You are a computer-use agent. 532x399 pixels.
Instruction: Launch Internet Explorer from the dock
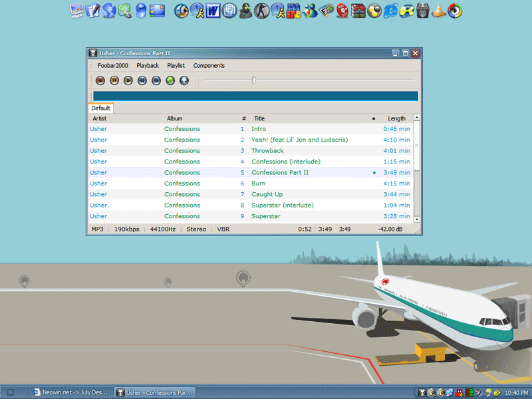click(390, 11)
